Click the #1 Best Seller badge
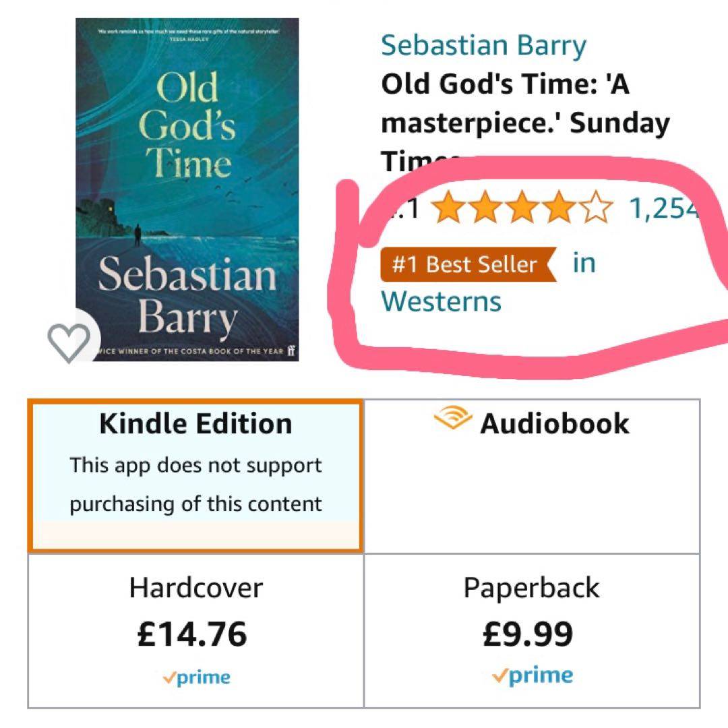728x728 pixels. (468, 264)
